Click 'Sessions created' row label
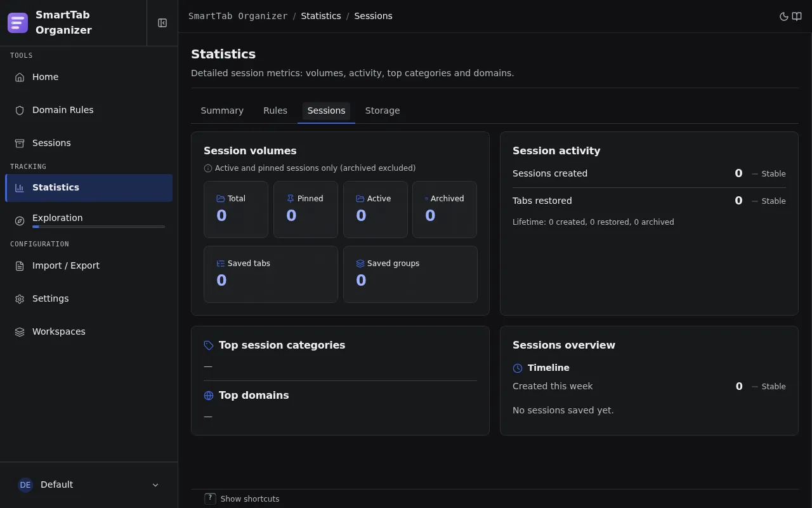The height and width of the screenshot is (508, 812). tap(550, 173)
